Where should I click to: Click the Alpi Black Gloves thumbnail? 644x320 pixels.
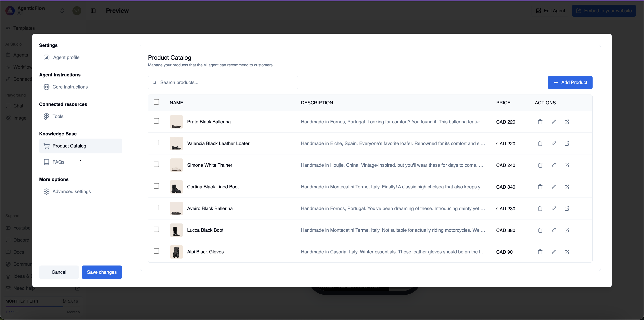[x=176, y=252]
